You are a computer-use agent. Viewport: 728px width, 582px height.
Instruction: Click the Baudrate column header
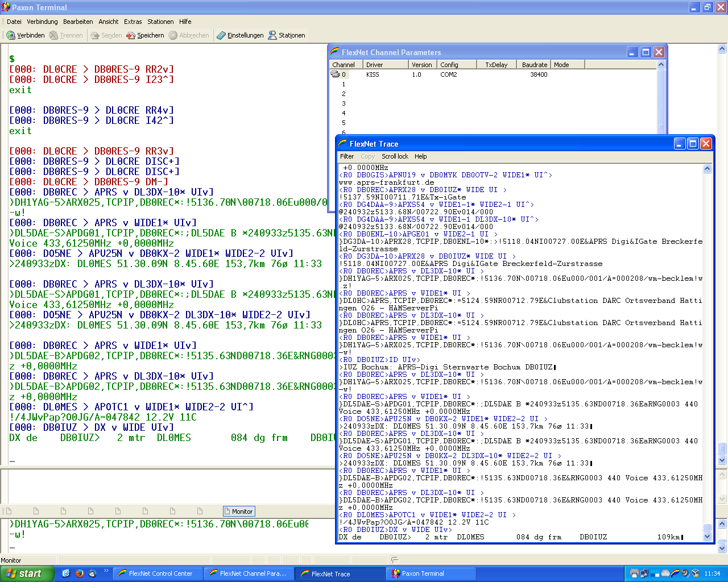pos(534,65)
